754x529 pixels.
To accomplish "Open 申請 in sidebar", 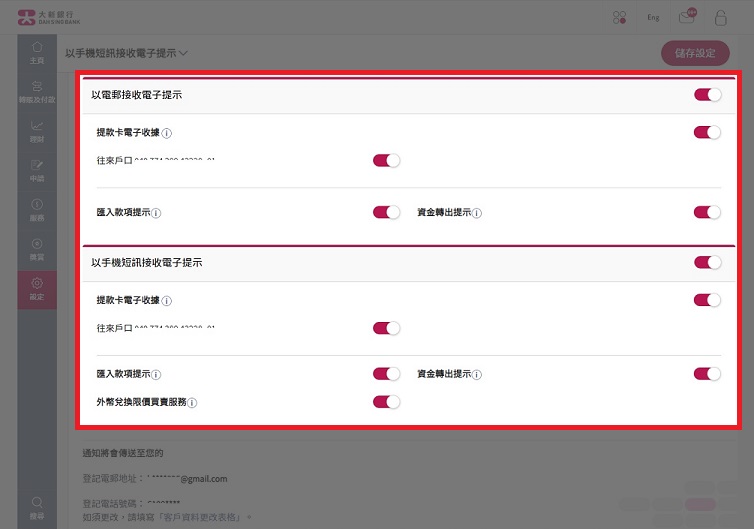I will pos(37,172).
